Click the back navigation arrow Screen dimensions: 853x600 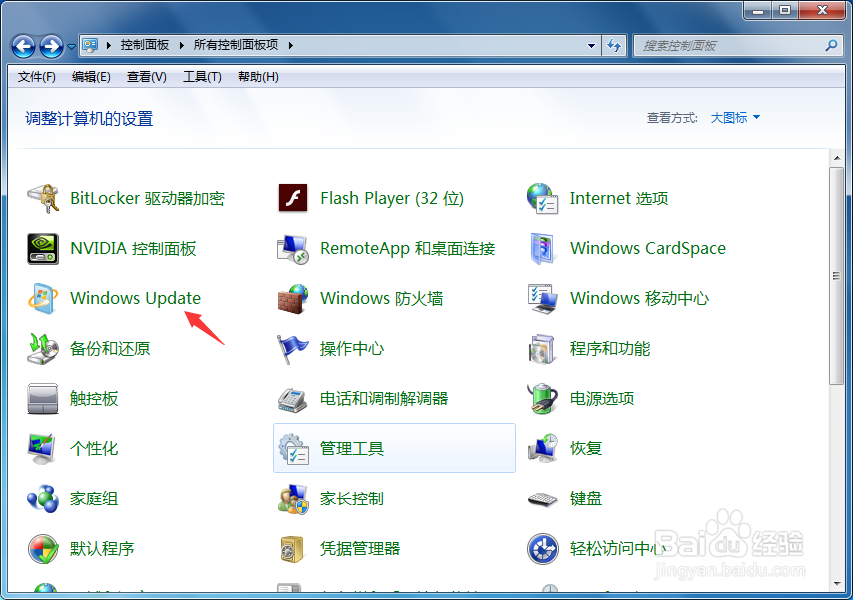[x=23, y=46]
